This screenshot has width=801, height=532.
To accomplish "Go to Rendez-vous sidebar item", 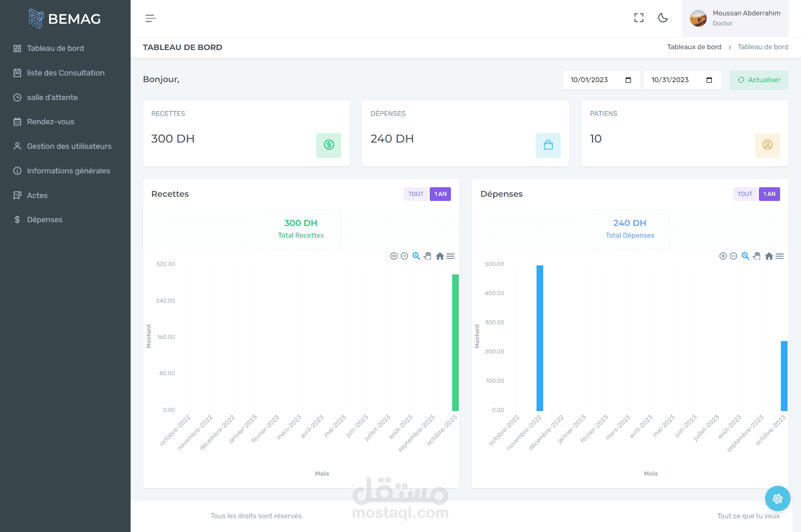I will coord(50,122).
